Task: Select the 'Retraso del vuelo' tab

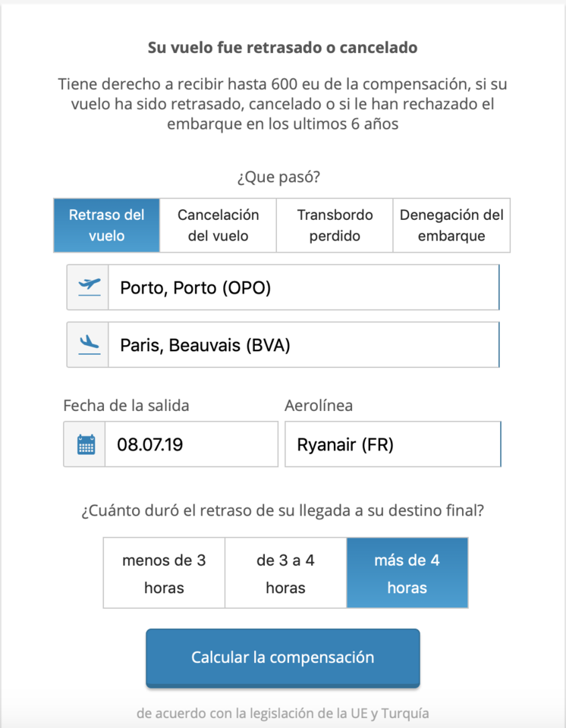Action: (106, 225)
